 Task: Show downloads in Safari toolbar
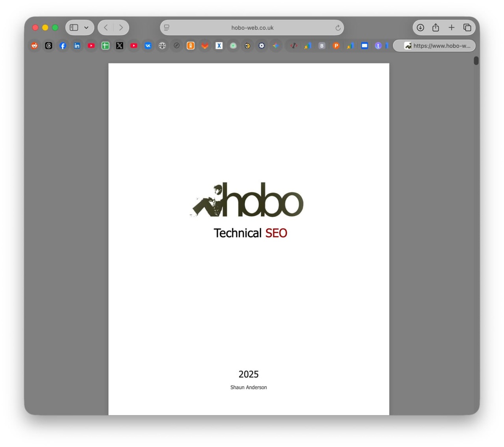point(420,28)
